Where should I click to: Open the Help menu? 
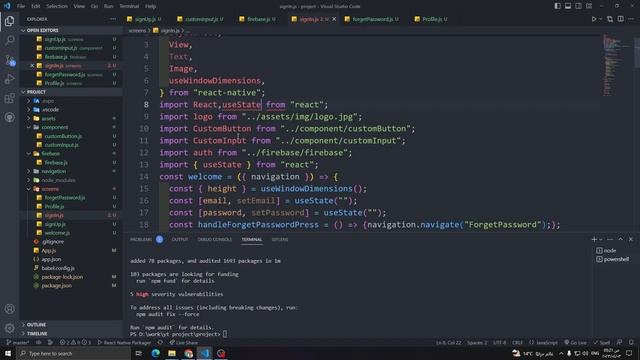[151, 6]
